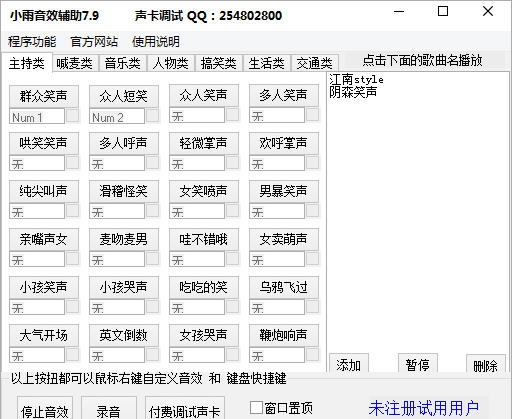Screen dimensions: 512x419
Task: Toggle checkbox beside the Num 2 hotkey field
Action: click(x=152, y=116)
